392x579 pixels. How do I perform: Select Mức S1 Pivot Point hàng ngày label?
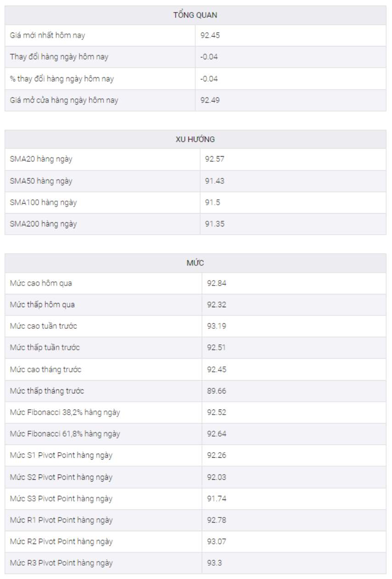[61, 455]
